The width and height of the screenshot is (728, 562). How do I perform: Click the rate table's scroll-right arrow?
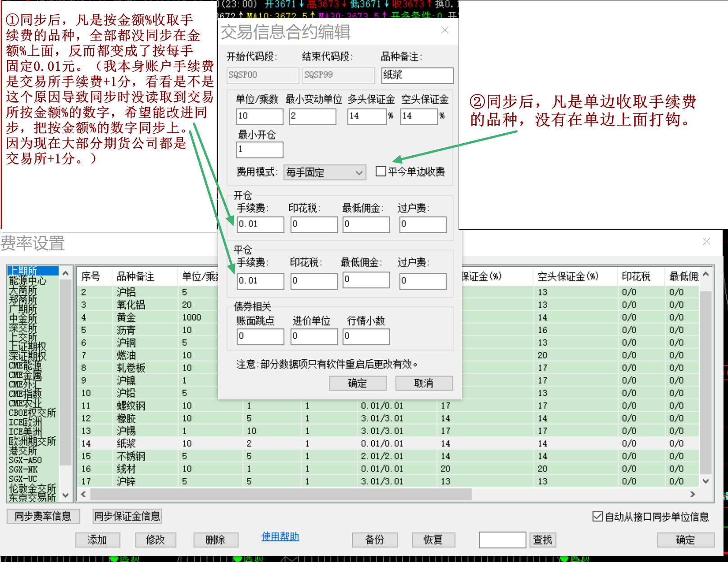(x=692, y=494)
